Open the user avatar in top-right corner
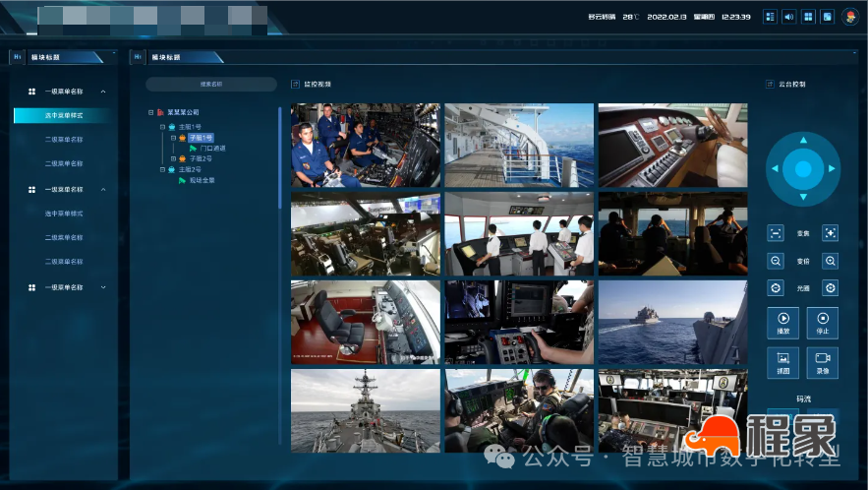The width and height of the screenshot is (868, 490). click(x=849, y=17)
